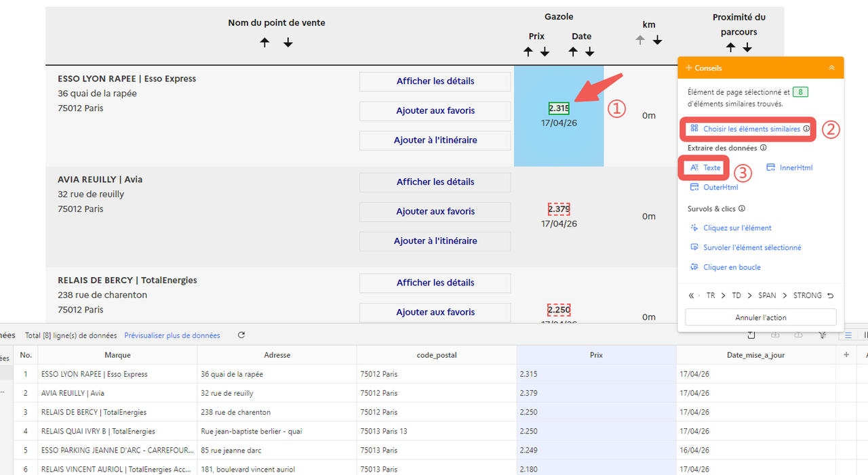Sort Gazole Prix ascending with up arrow
Image resolution: width=868 pixels, height=475 pixels.
528,52
